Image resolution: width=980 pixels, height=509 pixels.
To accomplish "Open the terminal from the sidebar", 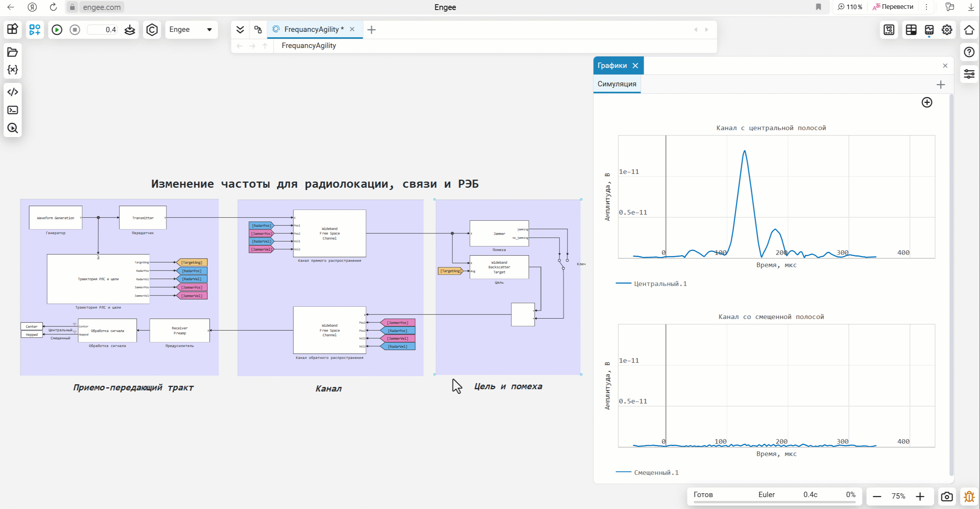I will coord(12,110).
